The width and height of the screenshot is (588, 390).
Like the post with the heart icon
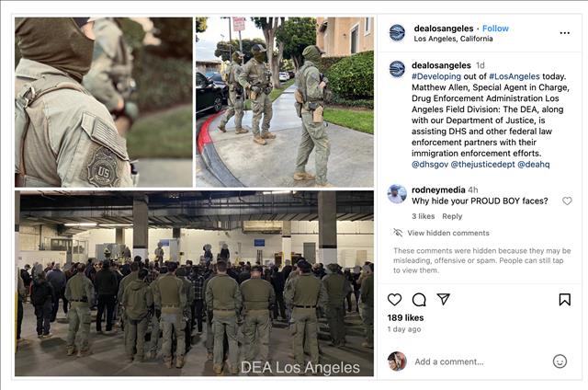click(394, 300)
